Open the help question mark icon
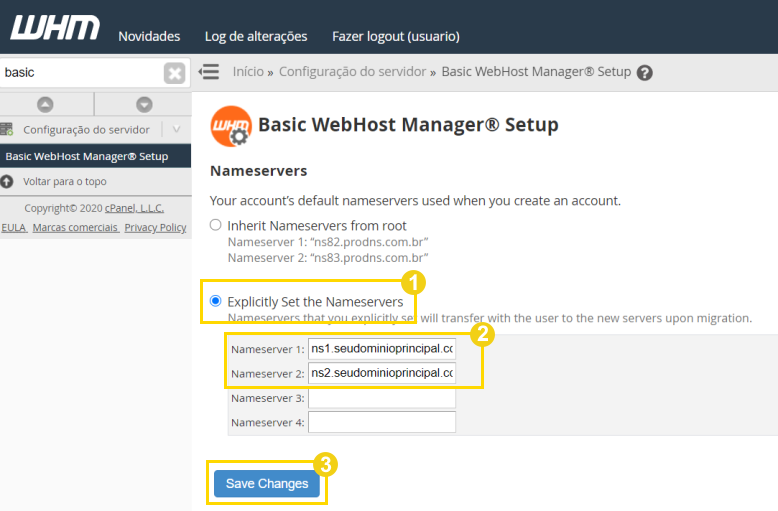778x511 pixels. coord(645,73)
